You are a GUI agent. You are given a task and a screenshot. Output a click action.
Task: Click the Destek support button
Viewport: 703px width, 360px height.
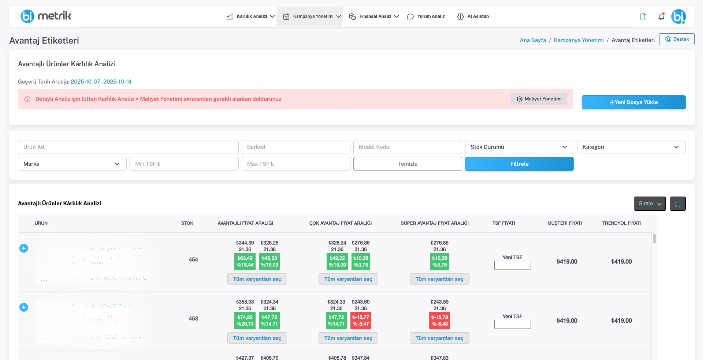pyautogui.click(x=677, y=39)
